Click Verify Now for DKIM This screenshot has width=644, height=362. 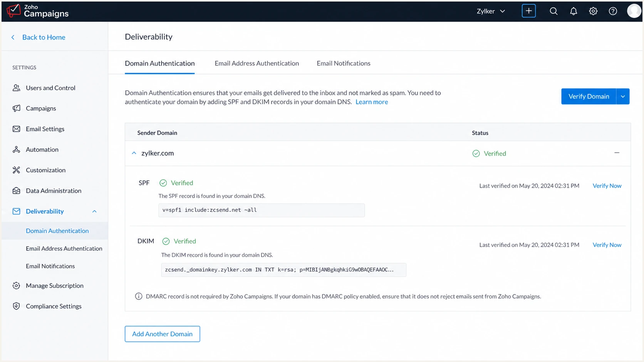607,245
